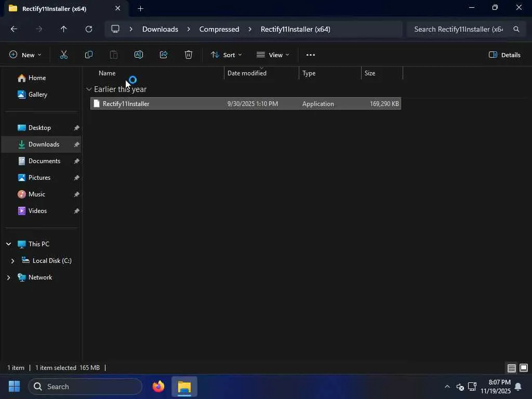
Task: Share the selected file
Action: [164, 55]
